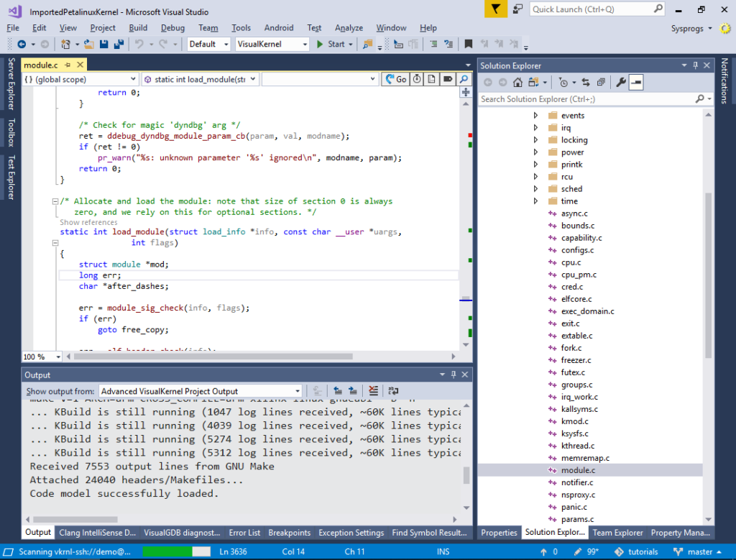
Task: Open the Solution Configurations dropdown showing Default
Action: [x=208, y=43]
